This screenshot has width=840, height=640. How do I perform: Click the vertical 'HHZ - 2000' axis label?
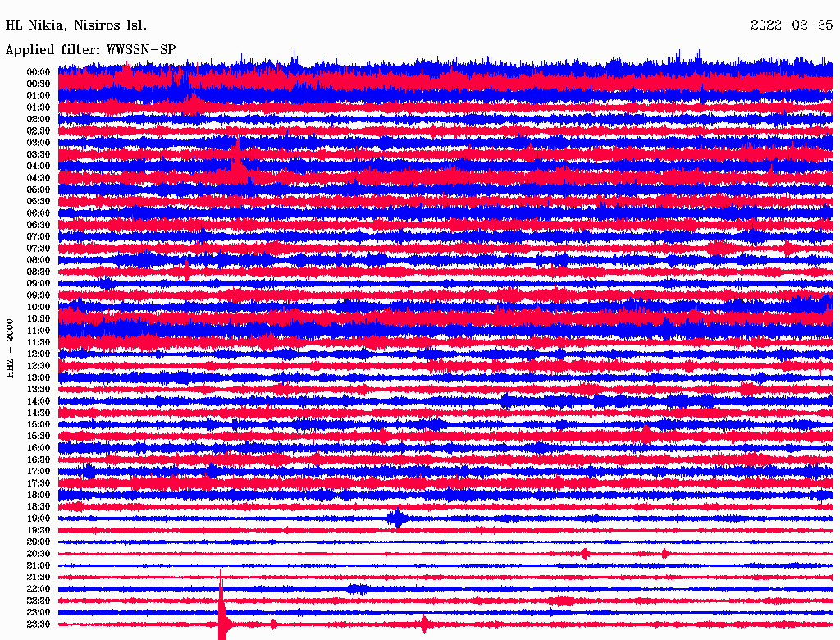tap(11, 348)
